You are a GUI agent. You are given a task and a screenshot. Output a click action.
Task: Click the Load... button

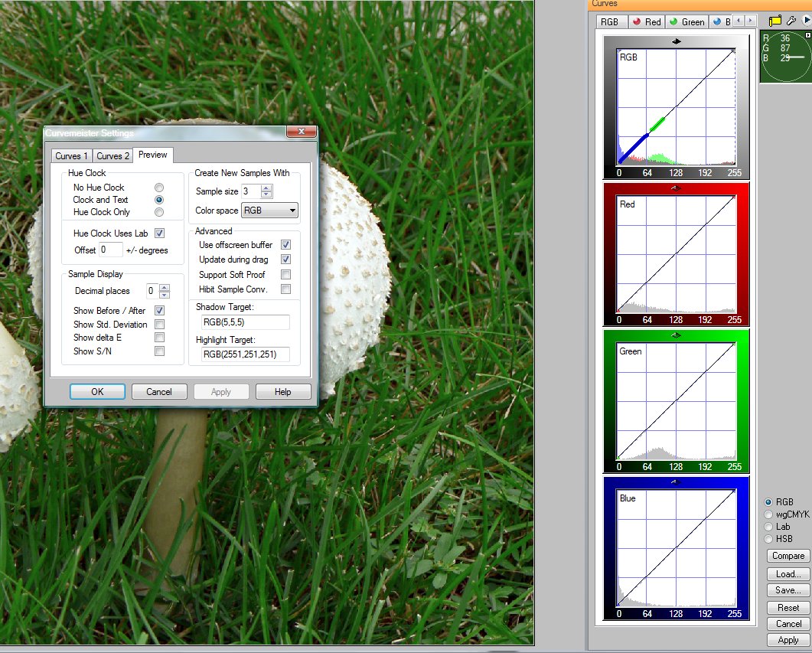pyautogui.click(x=788, y=574)
